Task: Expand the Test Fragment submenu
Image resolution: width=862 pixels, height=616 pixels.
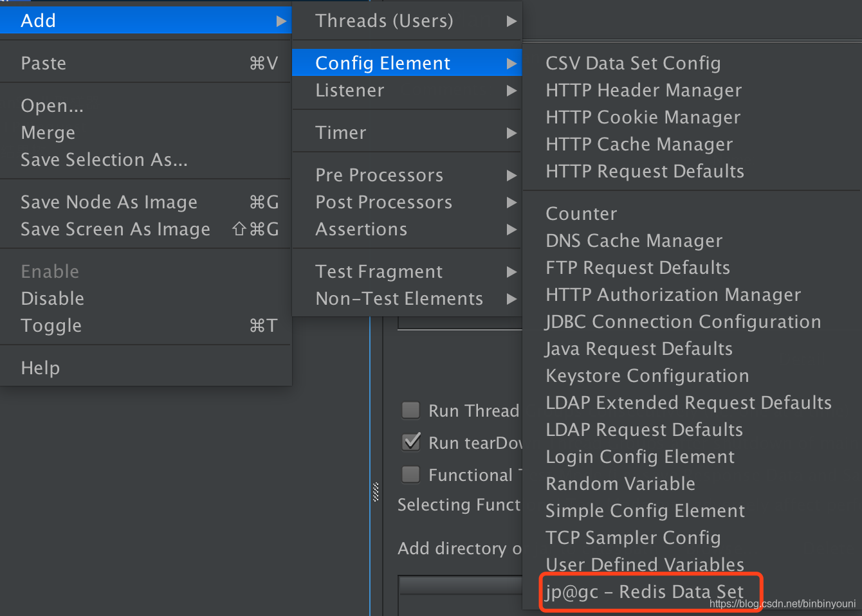Action: (x=407, y=271)
